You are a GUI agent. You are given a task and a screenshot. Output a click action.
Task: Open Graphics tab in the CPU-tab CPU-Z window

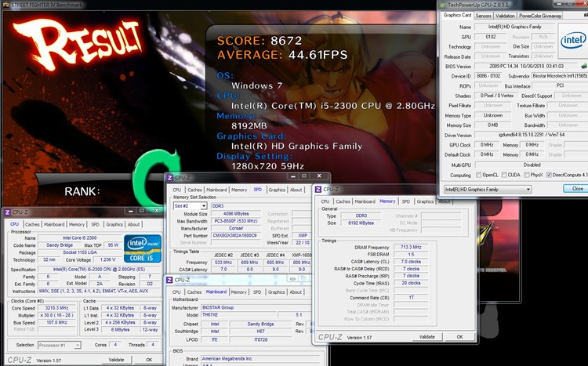114,224
